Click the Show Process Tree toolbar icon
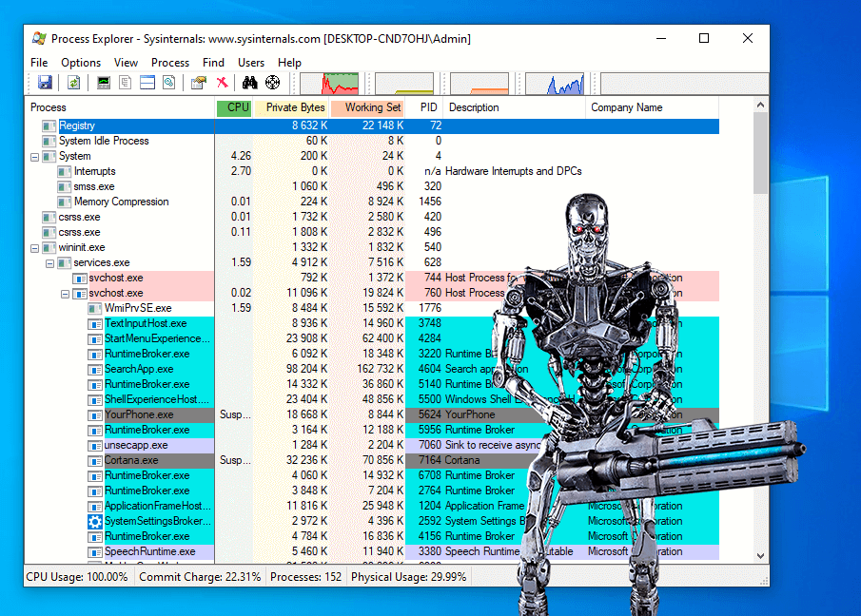861x616 pixels. click(126, 84)
